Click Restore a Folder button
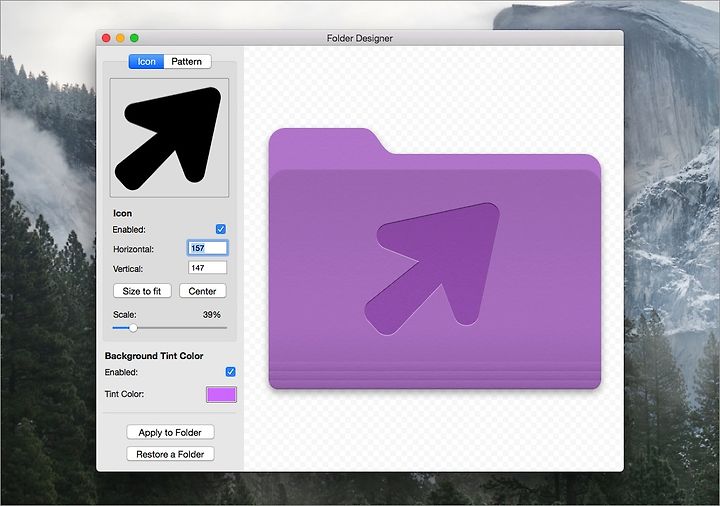The height and width of the screenshot is (506, 720). [x=170, y=454]
